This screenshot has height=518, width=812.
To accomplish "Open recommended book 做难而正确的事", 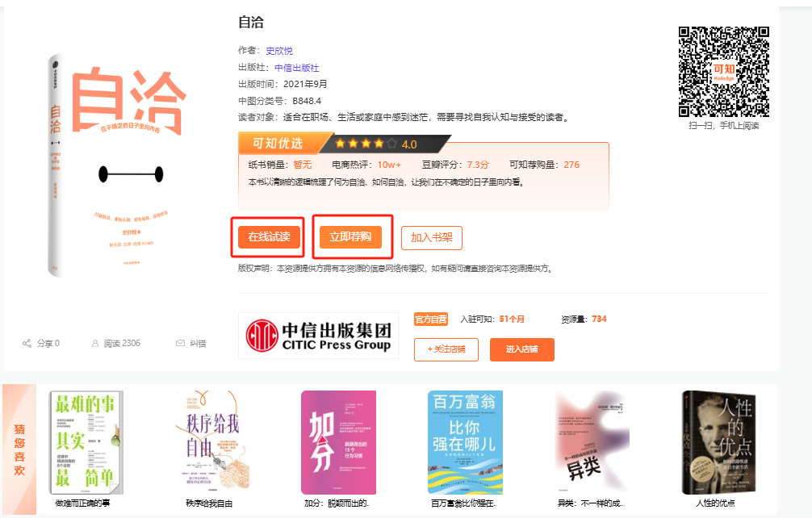I will tap(86, 442).
